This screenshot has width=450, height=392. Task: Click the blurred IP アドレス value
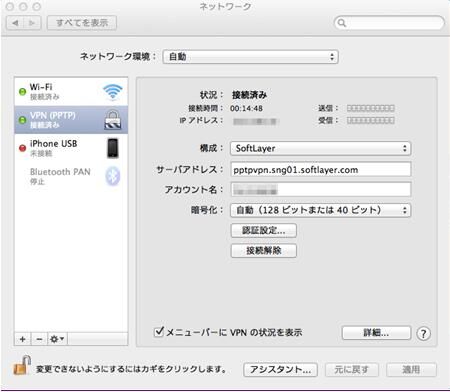tap(255, 121)
